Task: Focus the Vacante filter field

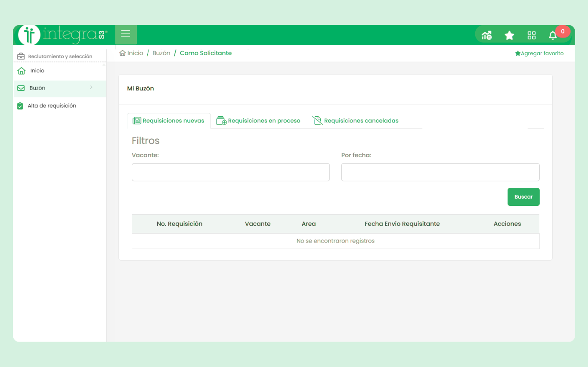Action: click(x=231, y=172)
